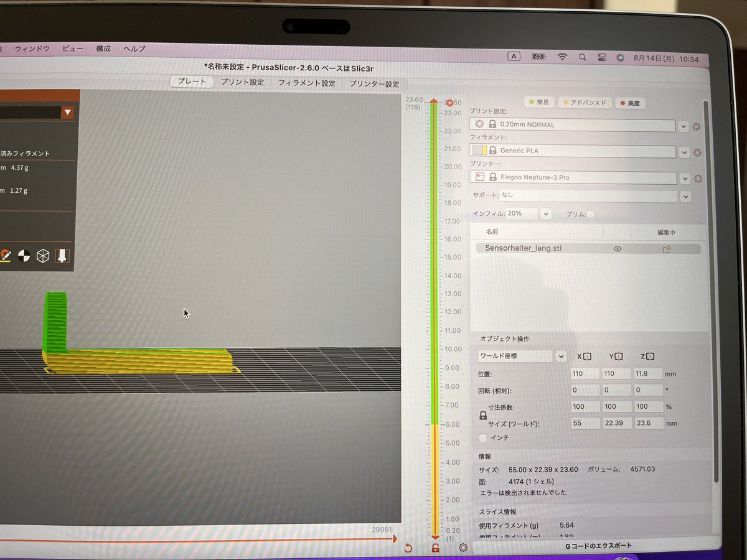
Task: Select the Sensorhalter_lang.stl object row
Action: (x=589, y=248)
